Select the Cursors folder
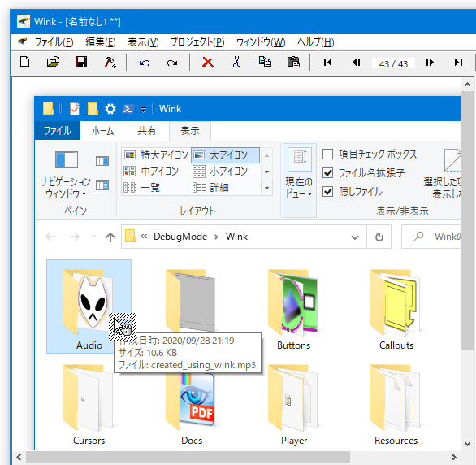The image size is (476, 465). pos(89,404)
